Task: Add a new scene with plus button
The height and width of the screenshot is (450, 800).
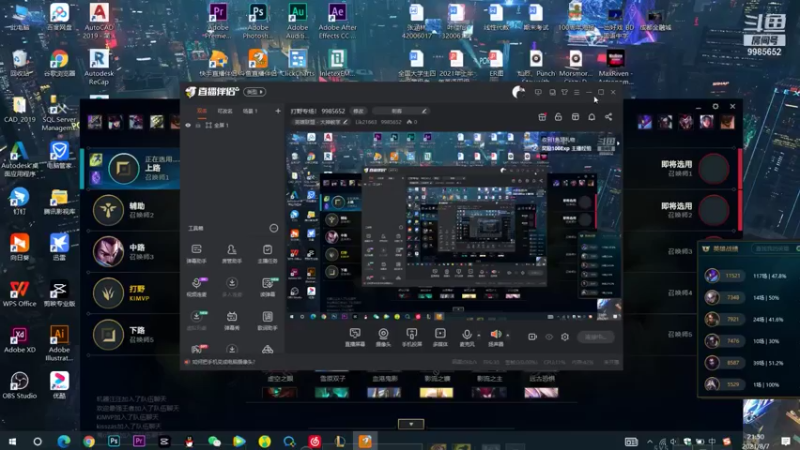Action: pos(278,111)
